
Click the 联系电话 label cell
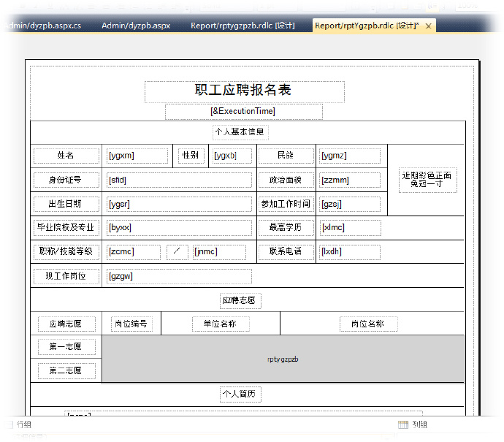click(286, 252)
